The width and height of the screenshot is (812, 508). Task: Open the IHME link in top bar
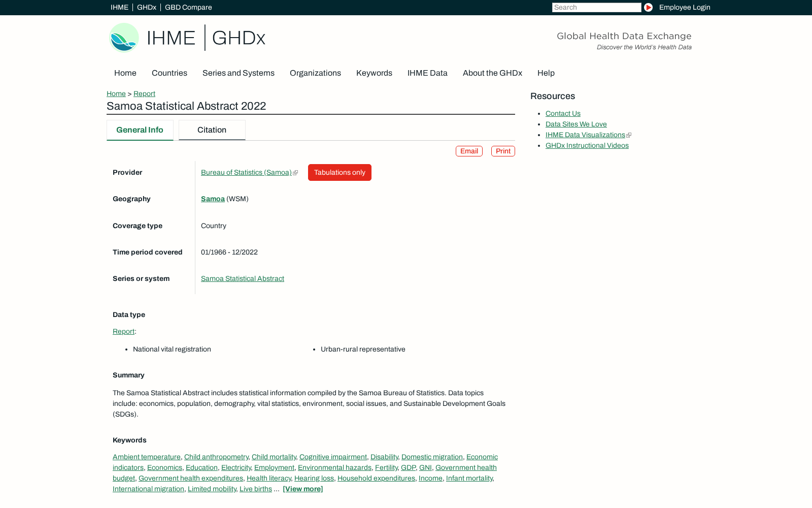click(119, 7)
